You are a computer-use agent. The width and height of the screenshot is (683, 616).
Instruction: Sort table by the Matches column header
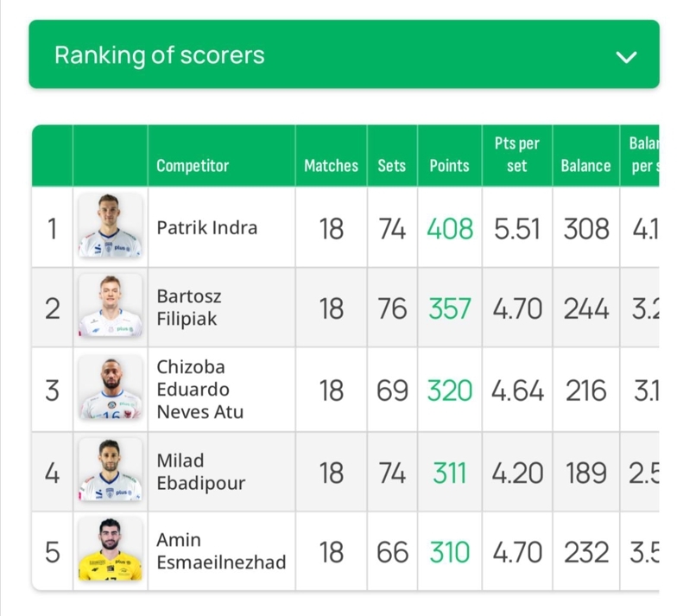point(331,166)
